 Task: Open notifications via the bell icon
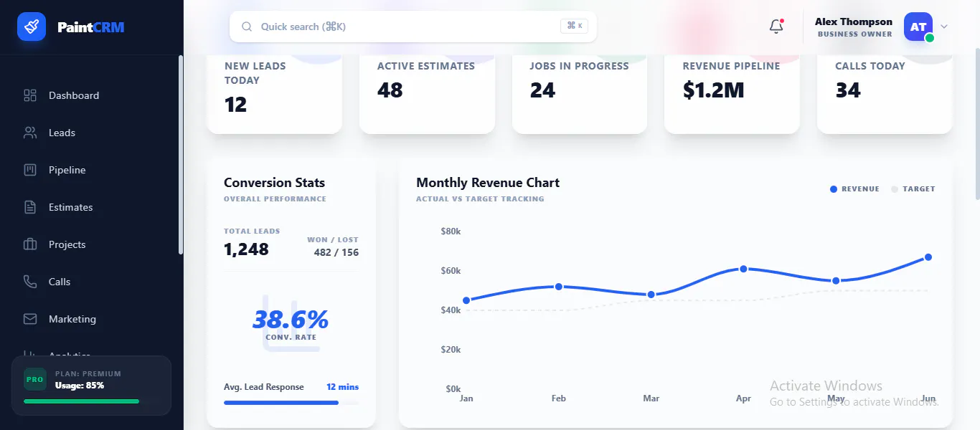click(x=776, y=27)
